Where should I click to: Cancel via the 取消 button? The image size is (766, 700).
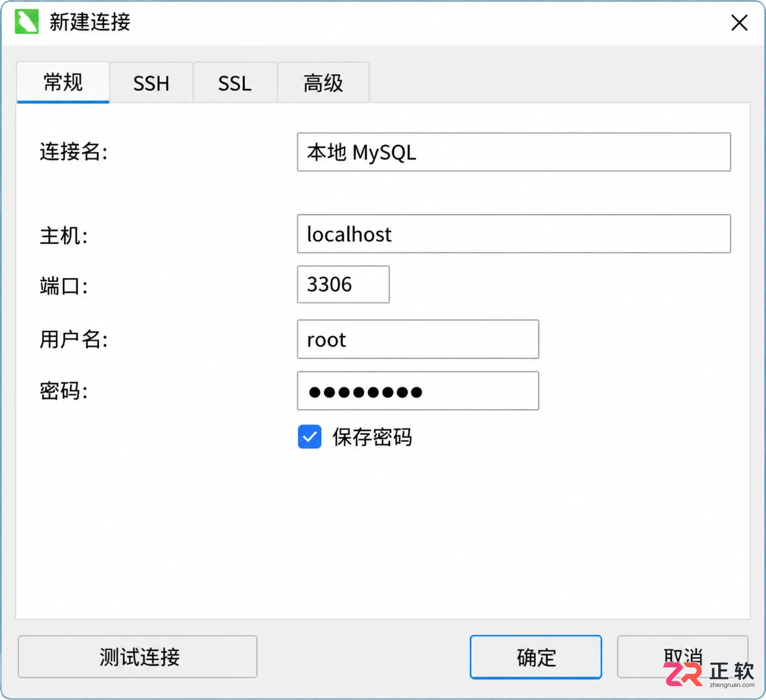point(683,657)
